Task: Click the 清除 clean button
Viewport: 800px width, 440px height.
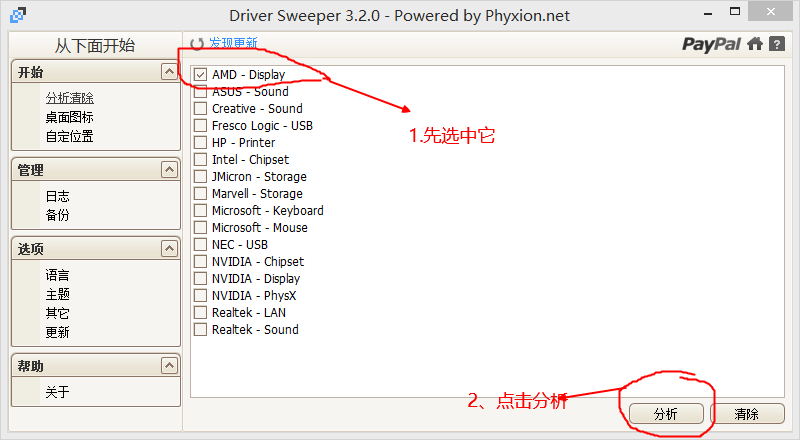Action: [747, 414]
